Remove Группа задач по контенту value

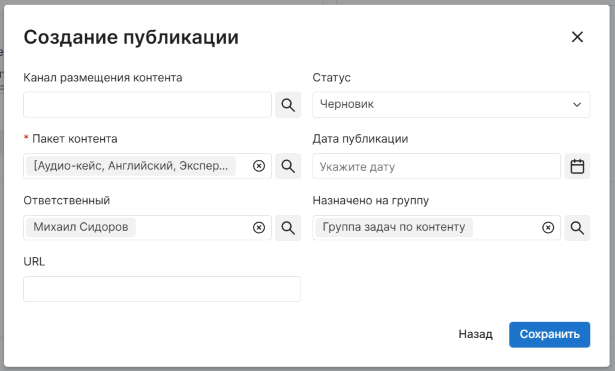coord(548,227)
